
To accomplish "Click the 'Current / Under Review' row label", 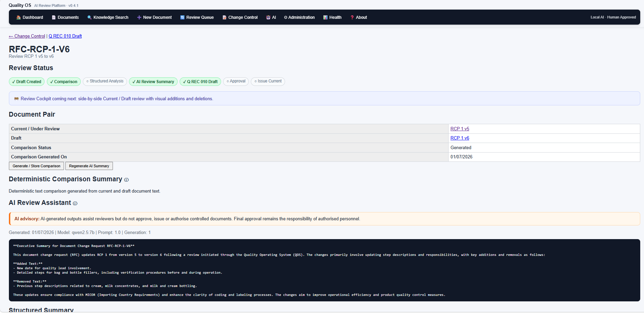I will tap(35, 129).
